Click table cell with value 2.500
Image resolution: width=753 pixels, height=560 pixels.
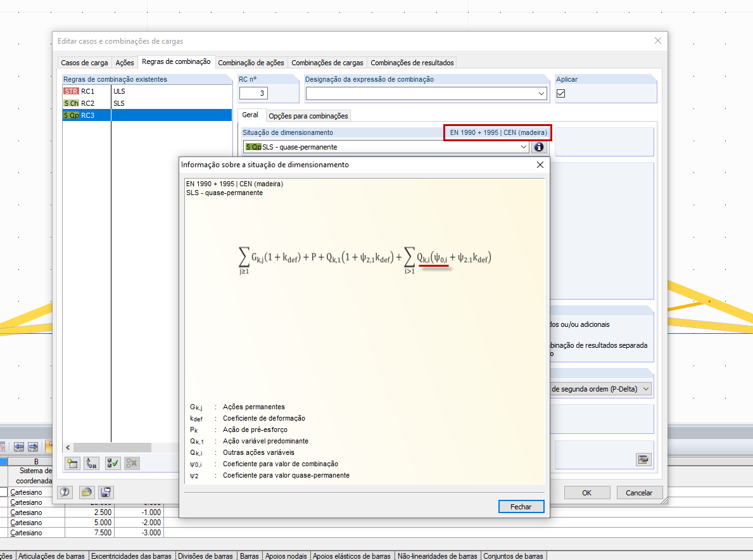(x=89, y=512)
